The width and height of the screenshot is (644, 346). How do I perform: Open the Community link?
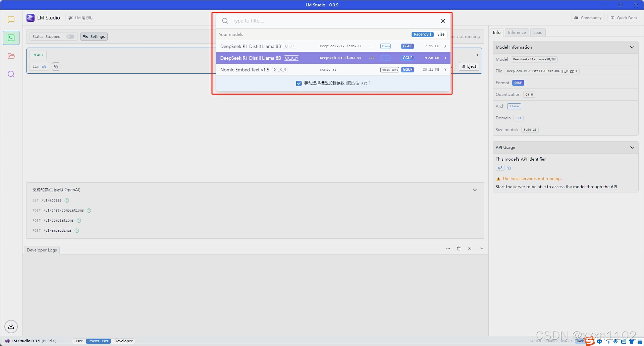point(588,18)
